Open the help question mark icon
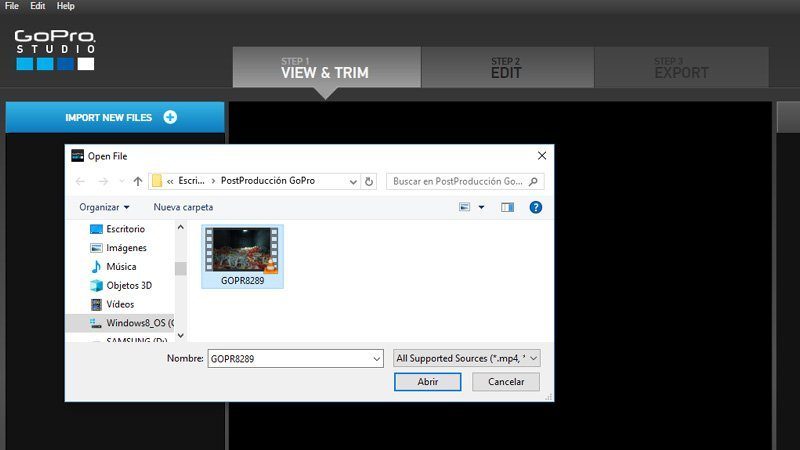The height and width of the screenshot is (450, 800). click(x=536, y=207)
